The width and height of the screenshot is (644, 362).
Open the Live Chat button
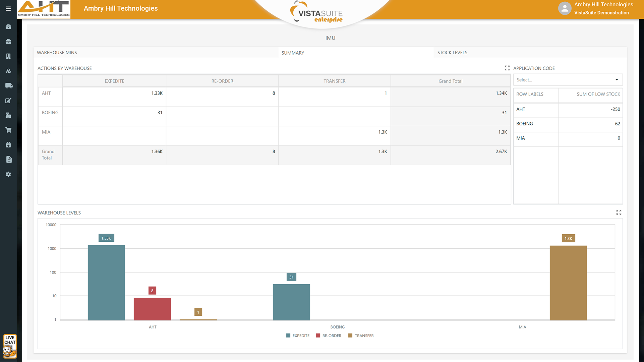(10, 346)
